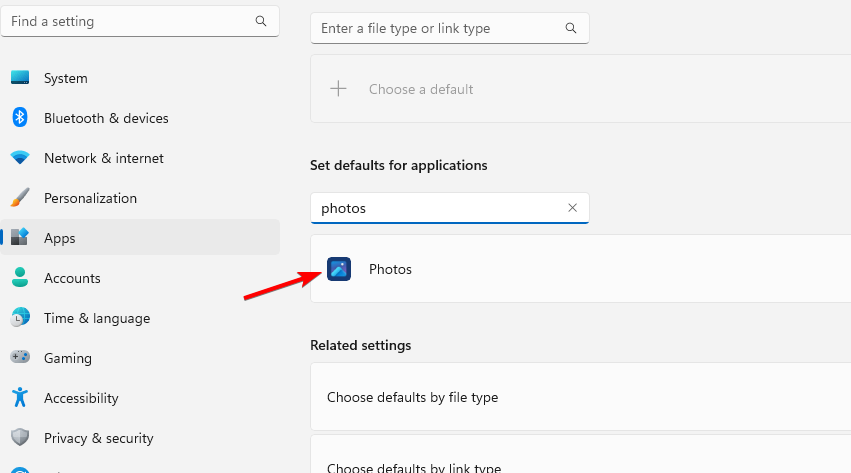Click the Choose a default plus button
This screenshot has width=851, height=473.
point(339,89)
